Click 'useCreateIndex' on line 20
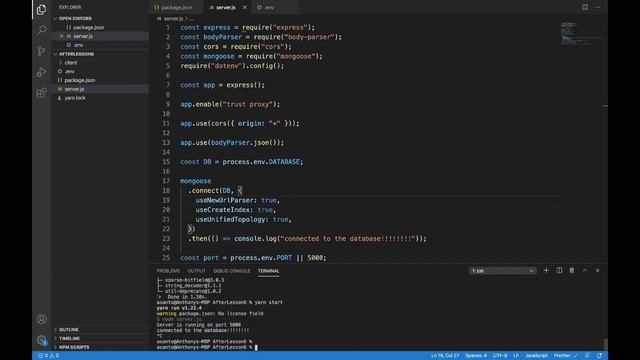Image resolution: width=640 pixels, height=360 pixels. pos(222,210)
